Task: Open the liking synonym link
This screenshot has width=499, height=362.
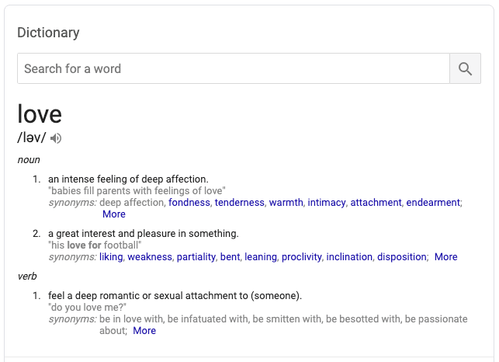Action: pos(111,257)
